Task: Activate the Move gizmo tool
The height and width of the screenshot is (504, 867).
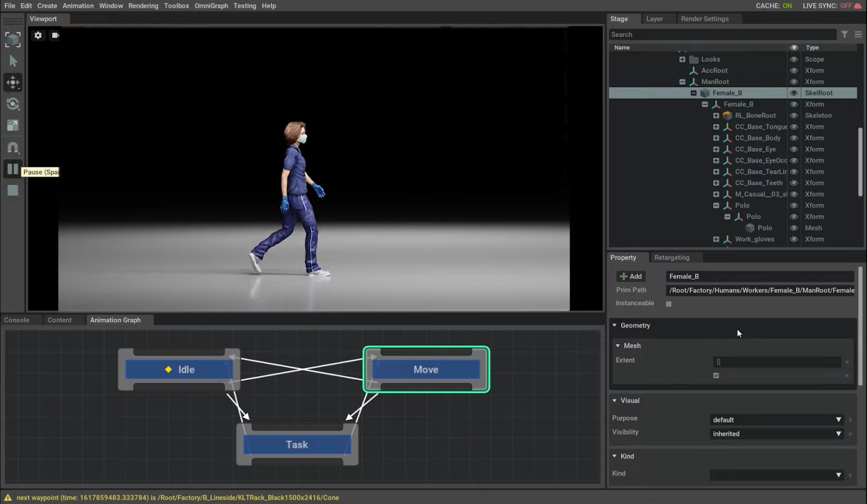Action: coord(13,82)
